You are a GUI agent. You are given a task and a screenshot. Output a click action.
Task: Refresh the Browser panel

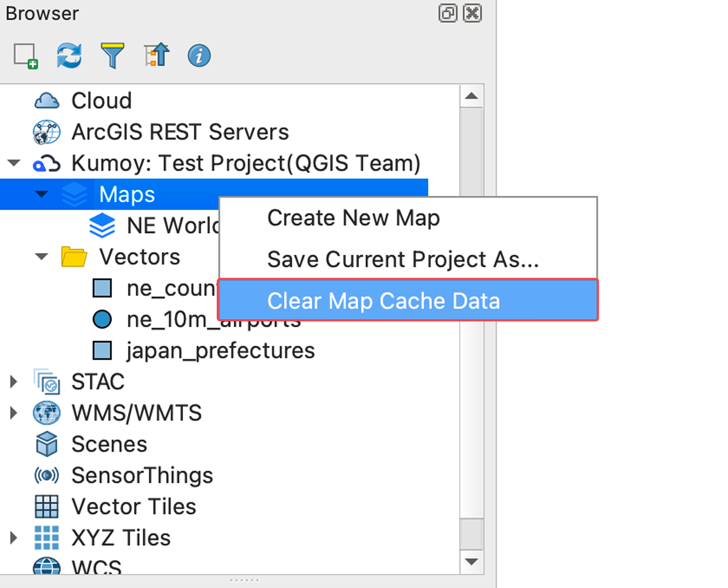[69, 54]
